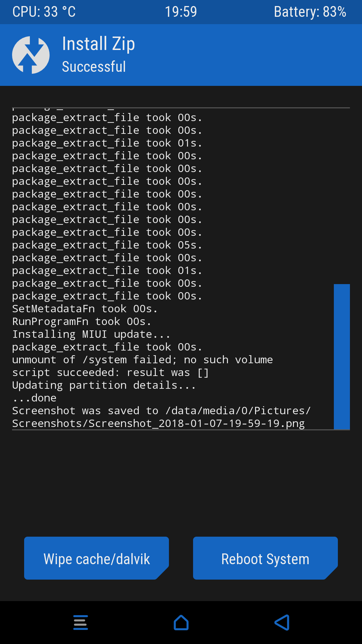
Task: Tap the "unmount of /system failed" line
Action: pyautogui.click(x=142, y=360)
